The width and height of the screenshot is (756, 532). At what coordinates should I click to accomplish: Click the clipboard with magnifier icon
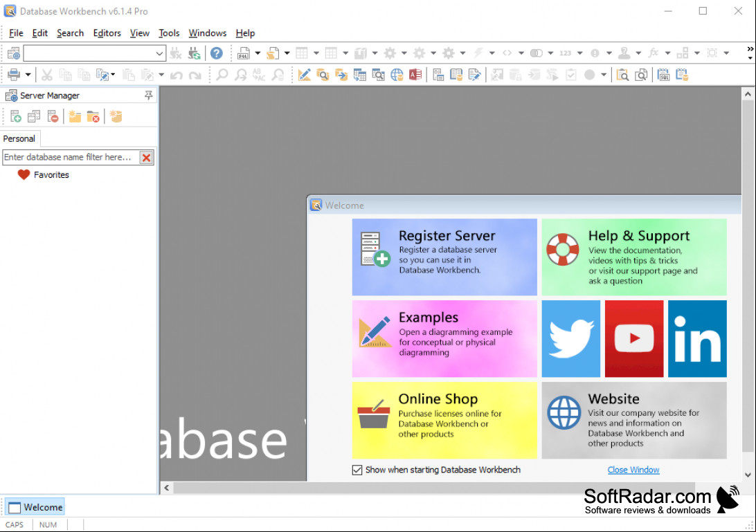pyautogui.click(x=622, y=75)
